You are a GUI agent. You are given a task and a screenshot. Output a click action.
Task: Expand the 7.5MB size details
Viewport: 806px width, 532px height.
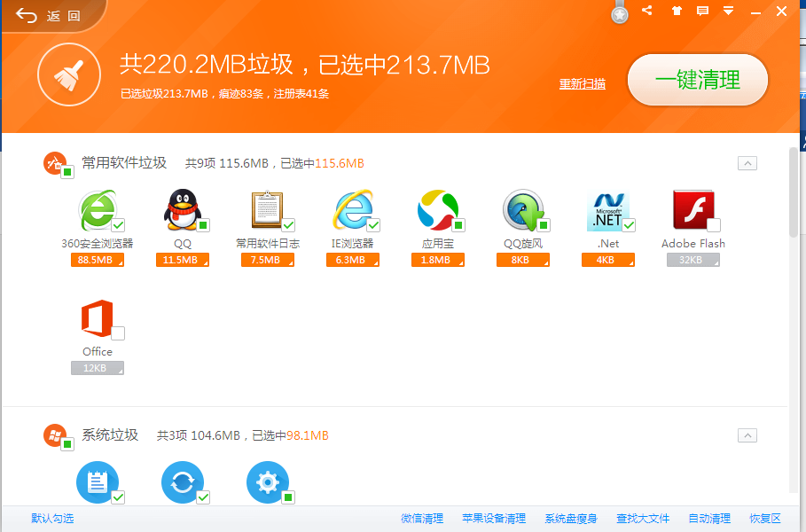(x=268, y=260)
